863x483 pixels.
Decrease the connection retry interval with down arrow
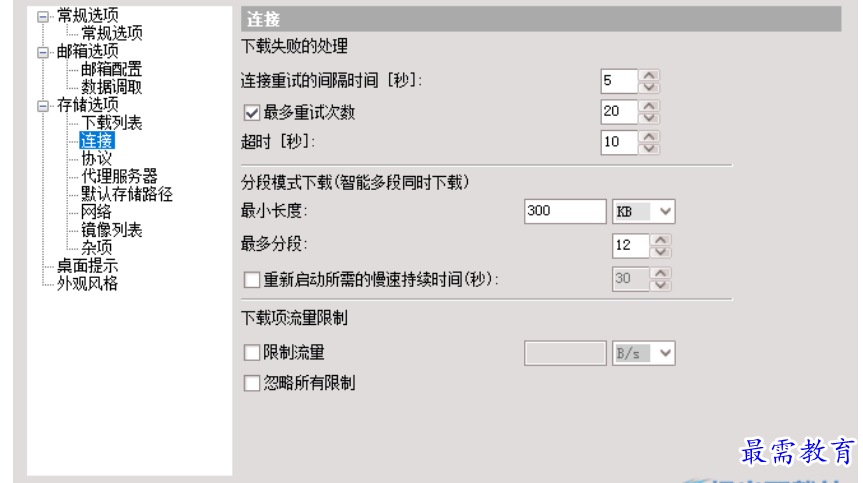coord(649,87)
